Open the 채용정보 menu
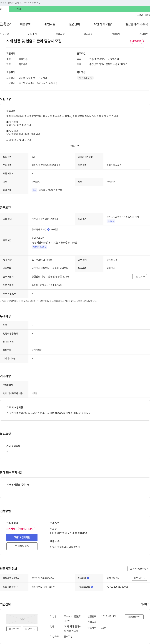Screen dimensions: 150x644 tap(25, 24)
